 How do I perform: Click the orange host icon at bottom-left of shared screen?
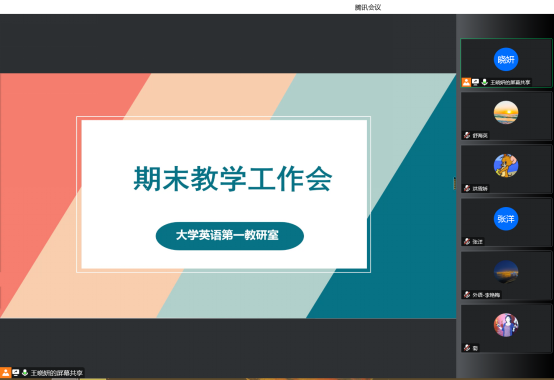click(5, 372)
